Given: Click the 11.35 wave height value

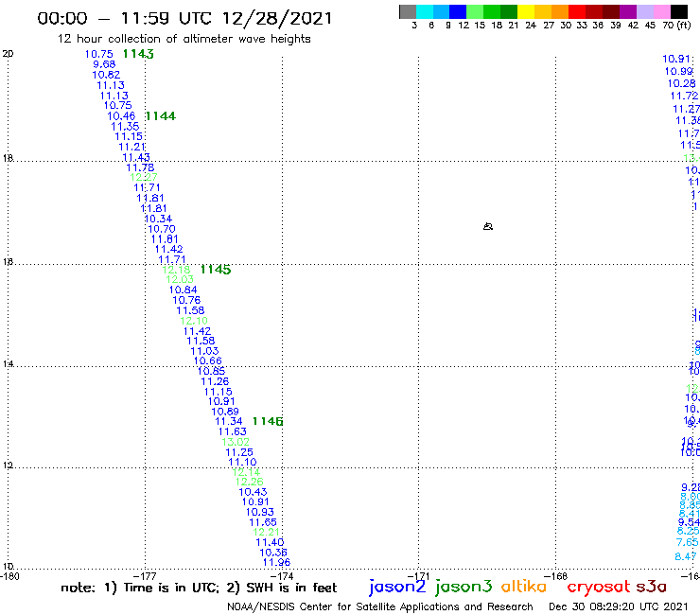Looking at the screenshot, I should pos(125,127).
